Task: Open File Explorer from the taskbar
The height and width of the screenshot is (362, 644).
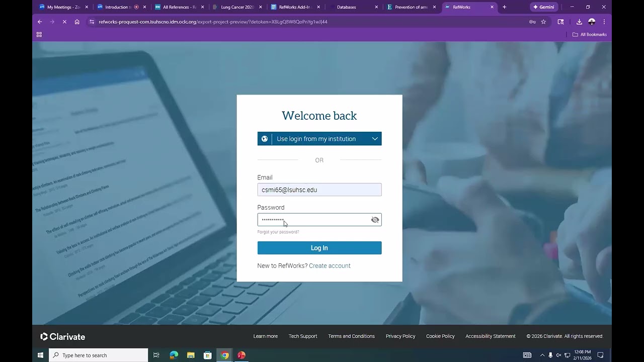Action: [191, 355]
